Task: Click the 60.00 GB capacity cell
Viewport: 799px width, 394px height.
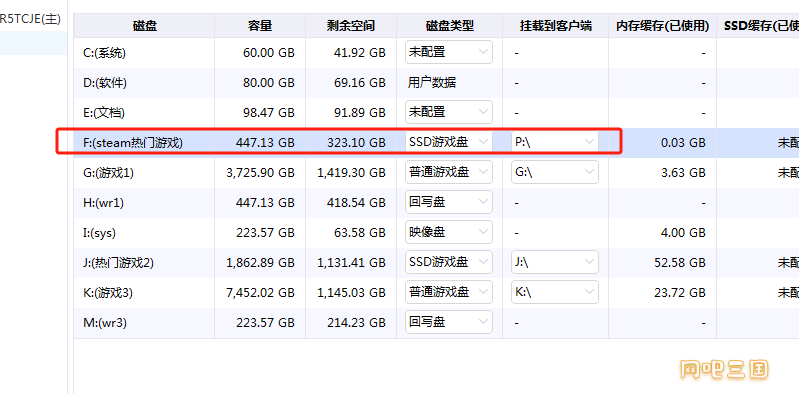Action: pos(269,52)
